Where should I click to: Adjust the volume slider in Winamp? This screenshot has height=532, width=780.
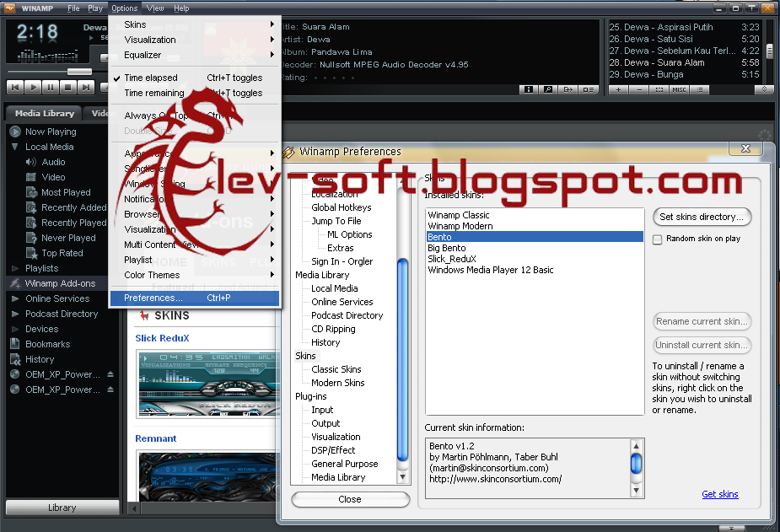[79, 71]
